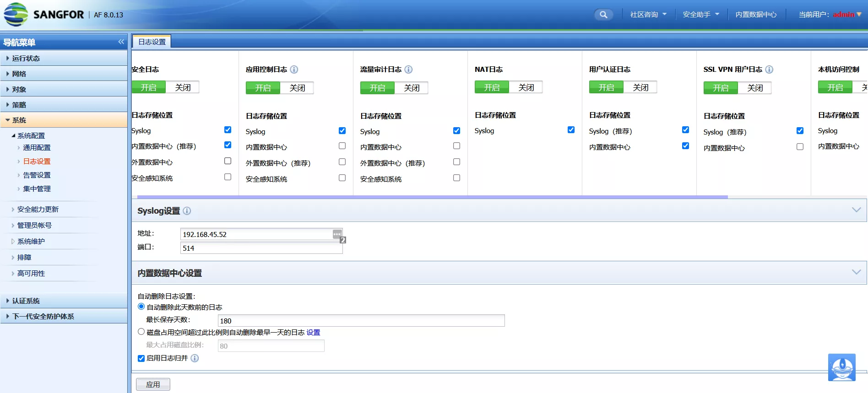
Task: Open 告警设置 in the system config tree
Action: click(x=37, y=175)
